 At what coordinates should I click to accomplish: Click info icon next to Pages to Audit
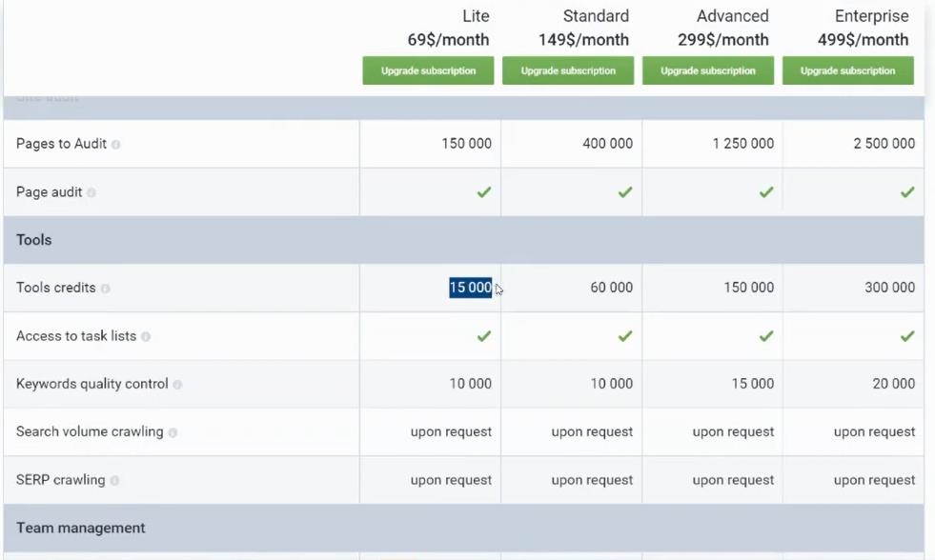coord(115,144)
